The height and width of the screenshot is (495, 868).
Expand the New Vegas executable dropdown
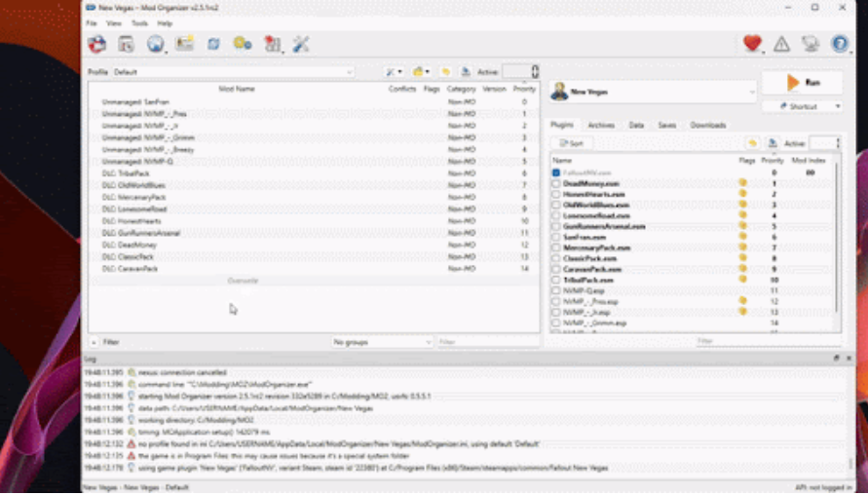(653, 92)
